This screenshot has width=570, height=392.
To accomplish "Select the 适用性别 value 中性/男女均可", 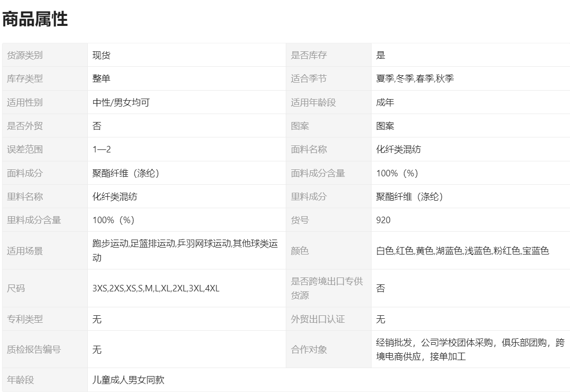I will [121, 103].
